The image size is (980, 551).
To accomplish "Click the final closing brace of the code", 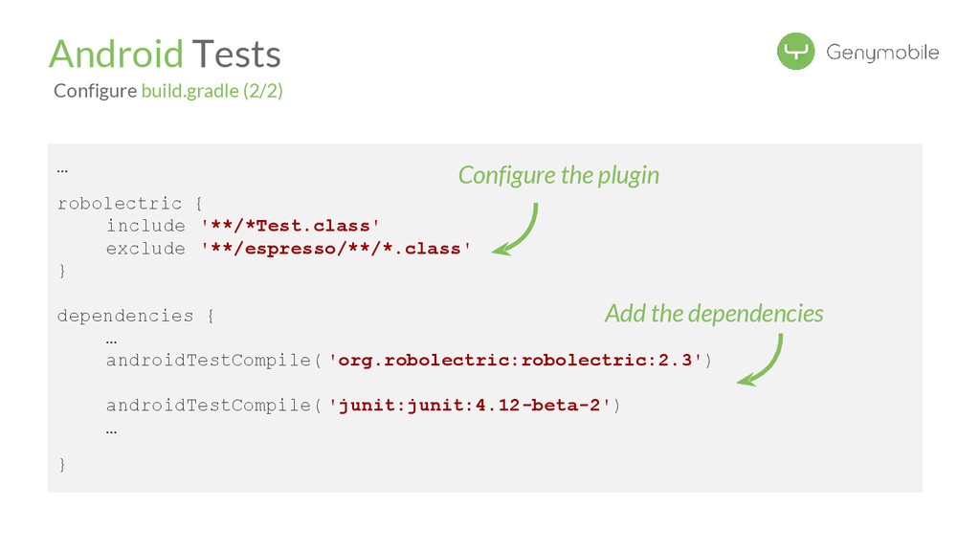I will [62, 465].
